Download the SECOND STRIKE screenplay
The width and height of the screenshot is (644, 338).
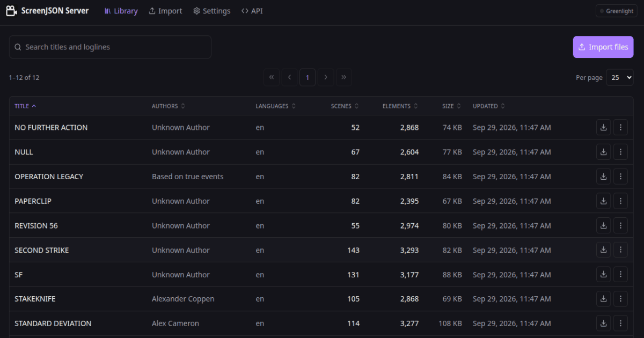point(603,250)
